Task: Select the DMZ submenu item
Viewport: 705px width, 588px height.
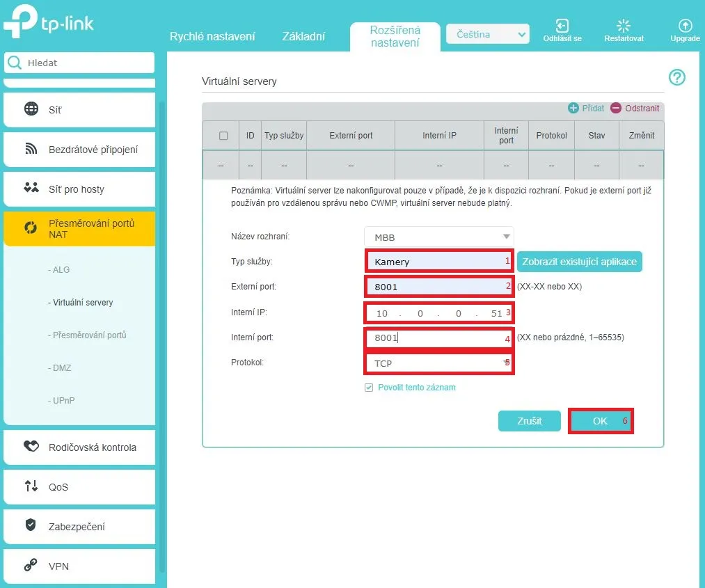Action: click(x=61, y=367)
